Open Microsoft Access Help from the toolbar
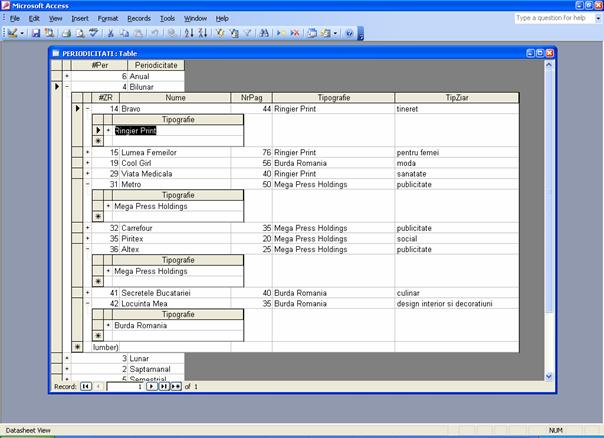 click(350, 33)
